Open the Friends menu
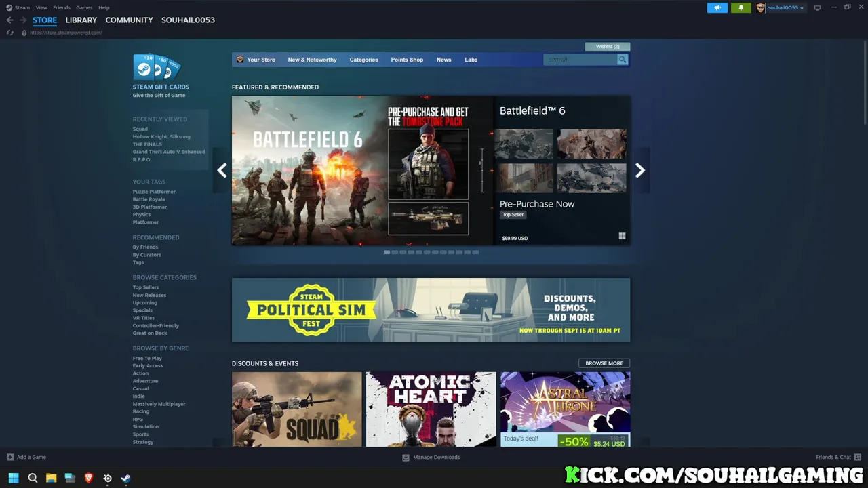 (x=62, y=7)
